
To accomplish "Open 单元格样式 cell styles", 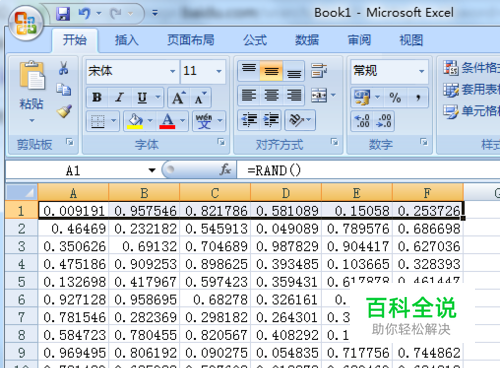I will pyautogui.click(x=471, y=111).
